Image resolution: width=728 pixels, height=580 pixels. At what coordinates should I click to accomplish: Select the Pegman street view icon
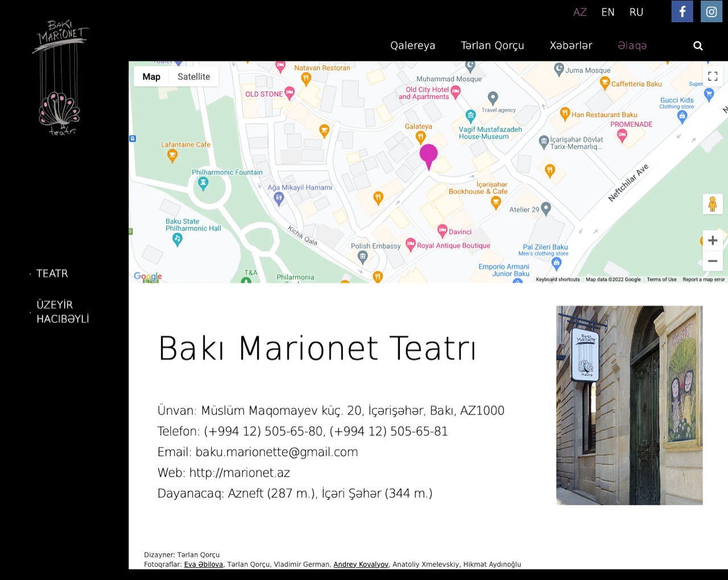pyautogui.click(x=713, y=204)
